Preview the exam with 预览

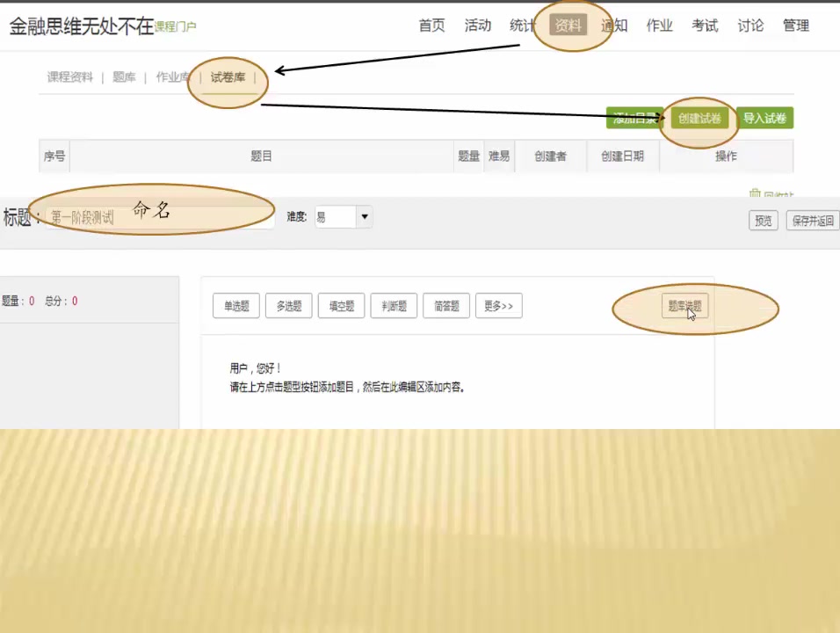pos(763,221)
